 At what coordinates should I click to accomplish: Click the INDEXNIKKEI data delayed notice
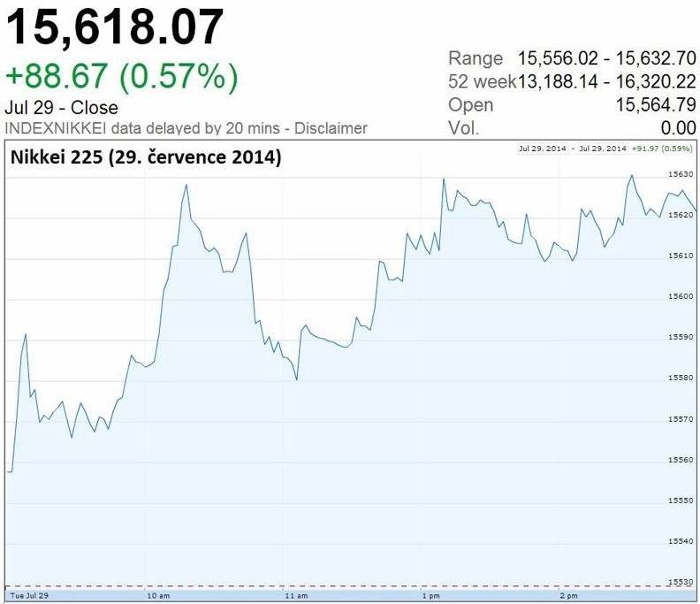[142, 128]
